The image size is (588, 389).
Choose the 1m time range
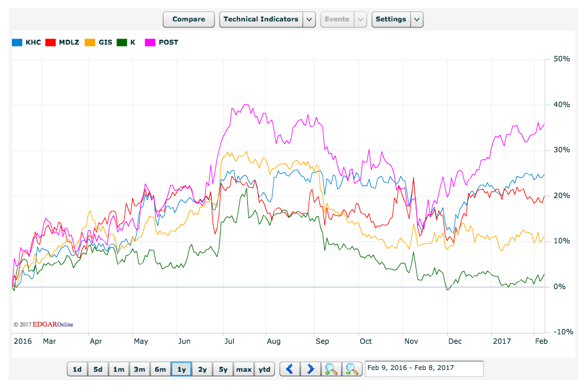119,369
